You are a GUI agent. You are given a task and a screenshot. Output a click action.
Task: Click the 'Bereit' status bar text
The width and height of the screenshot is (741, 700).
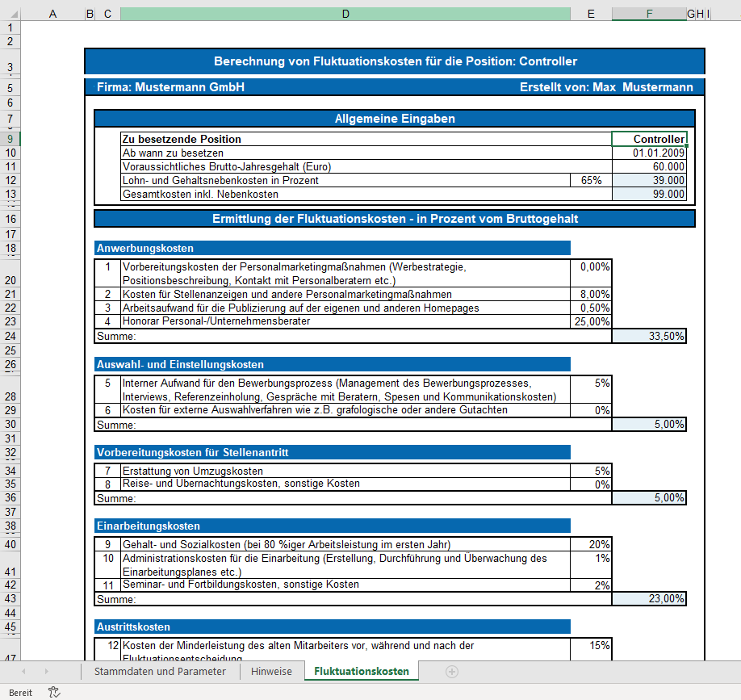(20, 693)
